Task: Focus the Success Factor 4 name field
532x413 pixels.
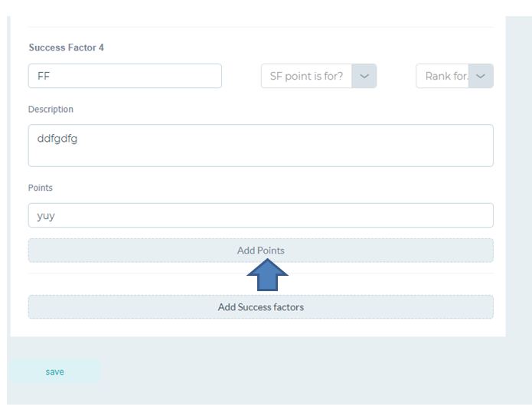Action: click(x=125, y=76)
